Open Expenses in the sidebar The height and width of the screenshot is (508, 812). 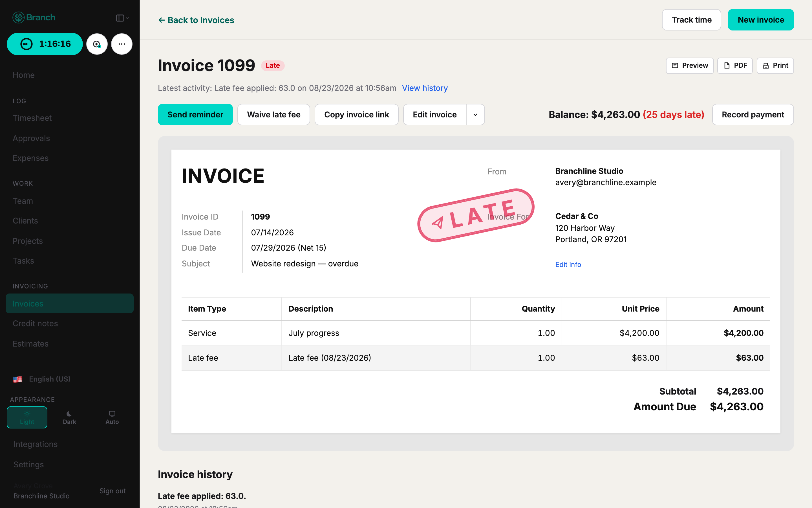tap(30, 158)
